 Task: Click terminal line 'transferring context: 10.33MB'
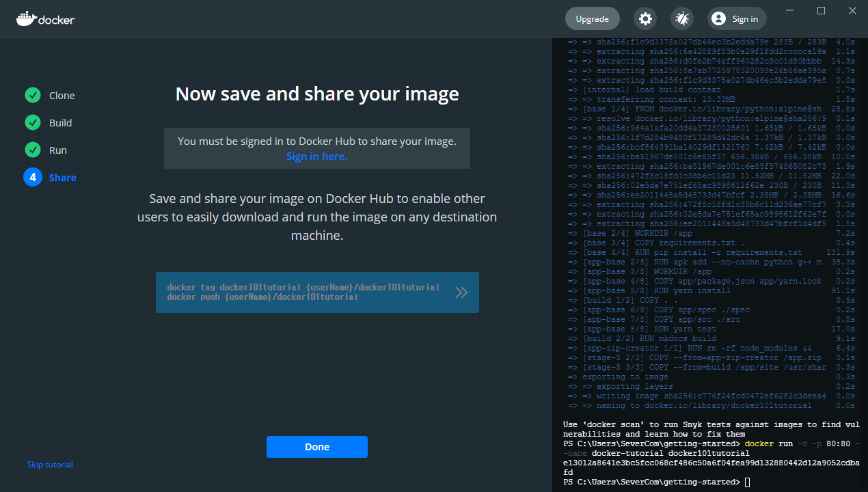click(x=711, y=99)
